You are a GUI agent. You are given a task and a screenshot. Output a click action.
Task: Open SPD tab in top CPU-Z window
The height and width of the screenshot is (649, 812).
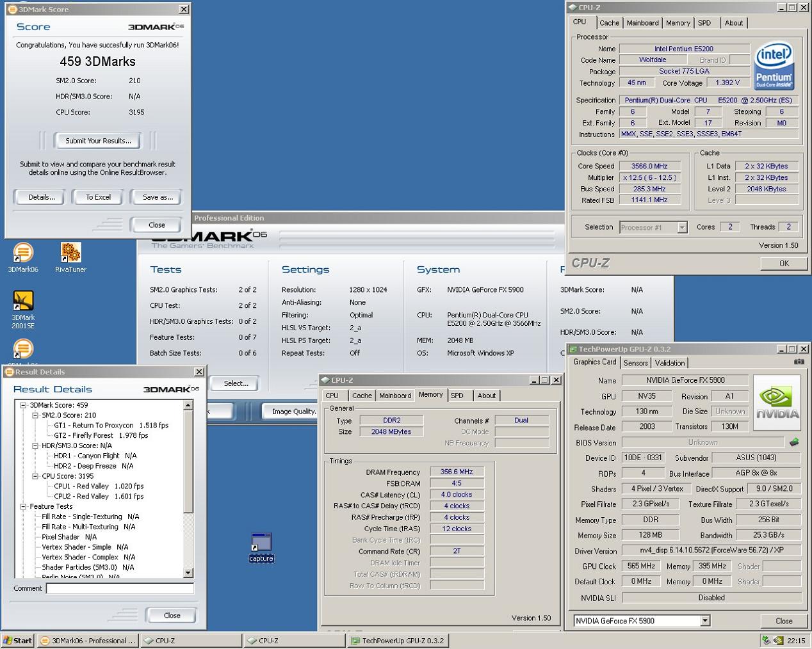tap(704, 23)
